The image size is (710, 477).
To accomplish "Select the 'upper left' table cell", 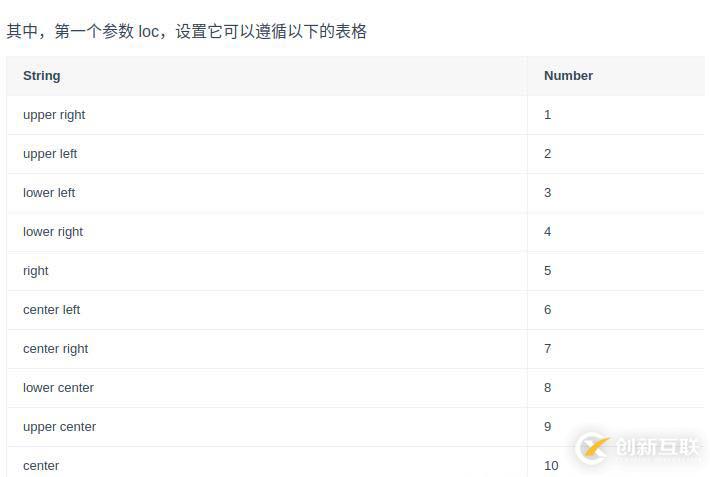I will pyautogui.click(x=50, y=154).
